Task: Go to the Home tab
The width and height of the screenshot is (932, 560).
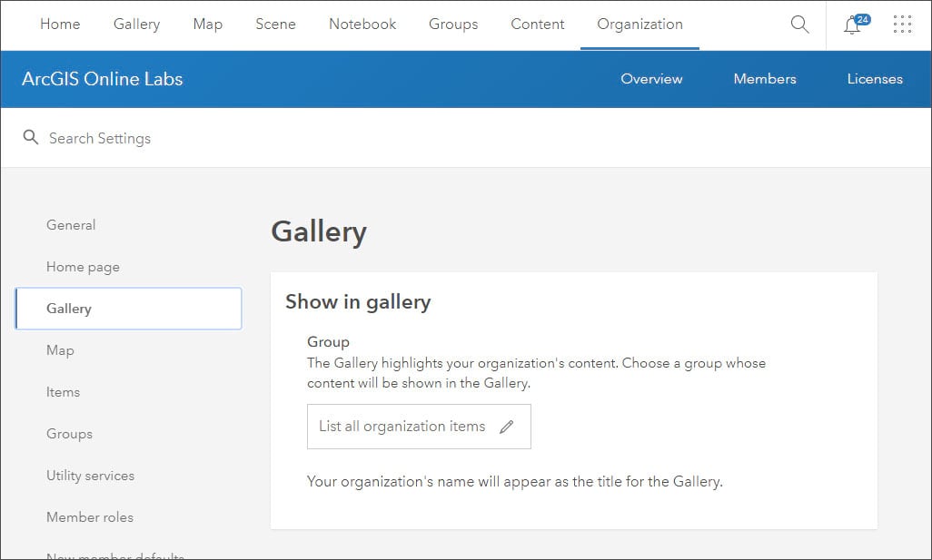Action: [x=60, y=25]
